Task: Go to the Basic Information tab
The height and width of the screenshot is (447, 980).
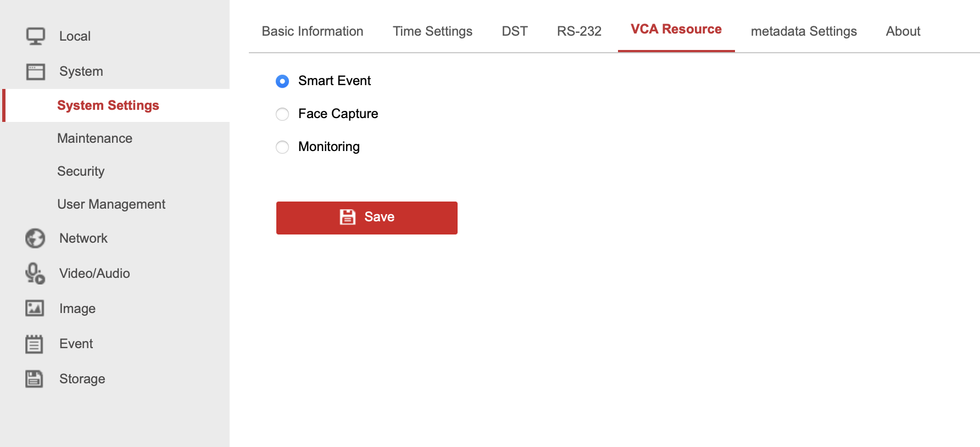Action: click(312, 31)
